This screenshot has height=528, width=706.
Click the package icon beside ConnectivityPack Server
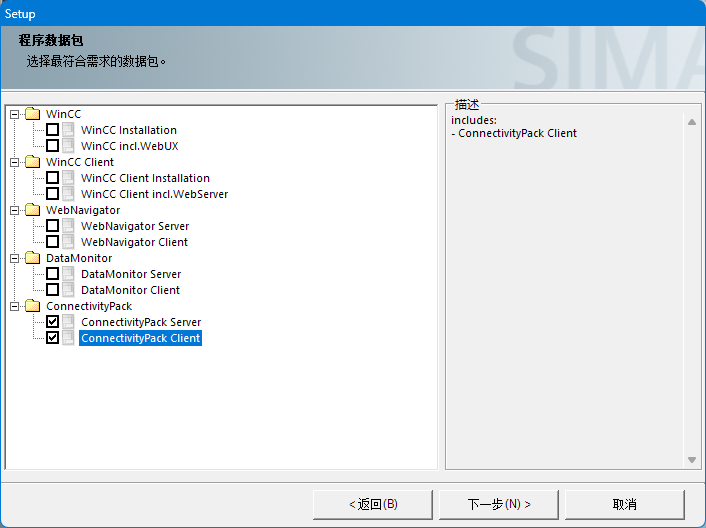(x=68, y=322)
